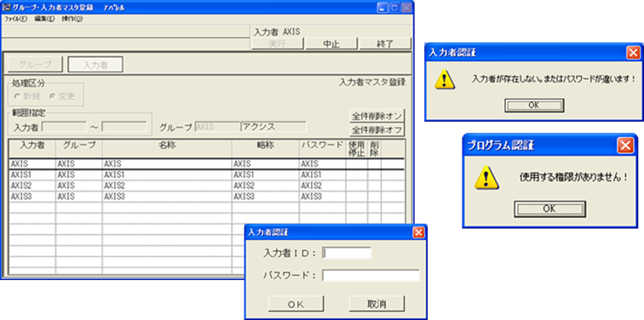This screenshot has height=320, width=644.
Task: Click the パスワード input field in login dialog
Action: click(371, 276)
